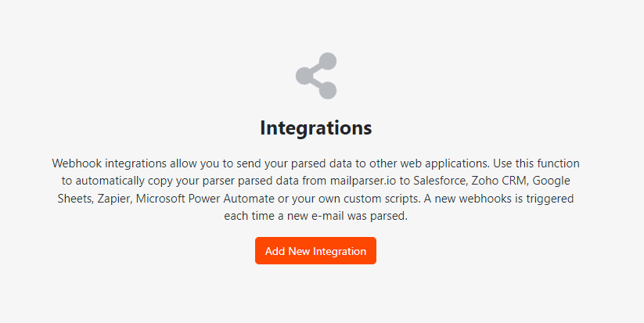Viewport: 644px width, 323px height.
Task: Click the 'A new webhooks is triggered' phrase
Action: tap(500, 199)
